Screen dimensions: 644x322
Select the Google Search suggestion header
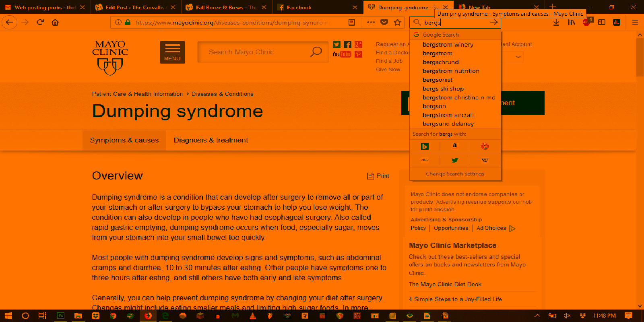click(455, 35)
